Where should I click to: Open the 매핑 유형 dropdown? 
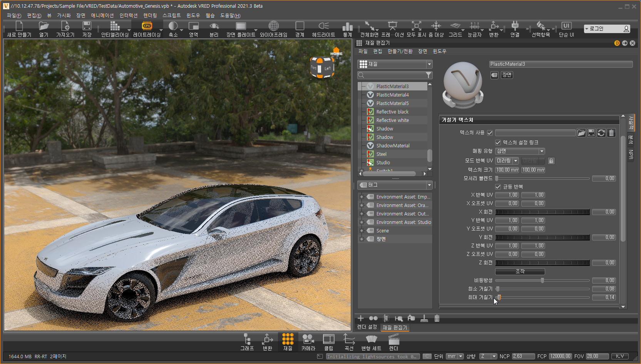[x=520, y=151]
